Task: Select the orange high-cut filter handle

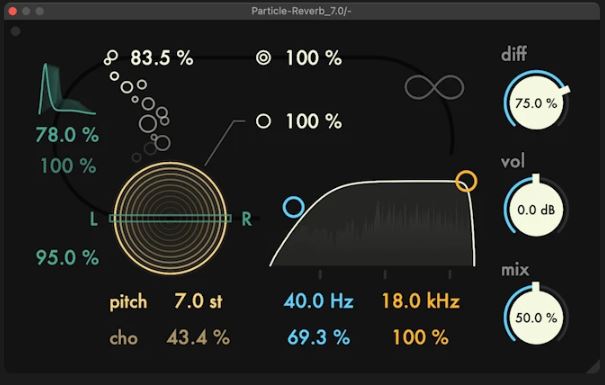Action: (466, 181)
